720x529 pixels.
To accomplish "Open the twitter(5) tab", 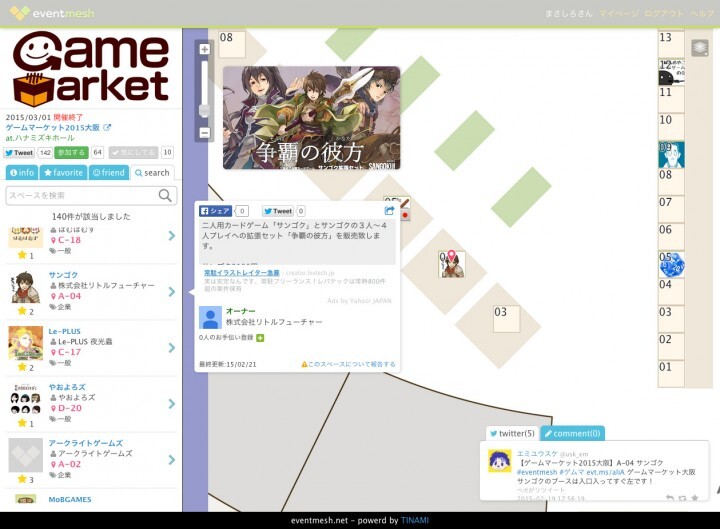I will pos(512,433).
